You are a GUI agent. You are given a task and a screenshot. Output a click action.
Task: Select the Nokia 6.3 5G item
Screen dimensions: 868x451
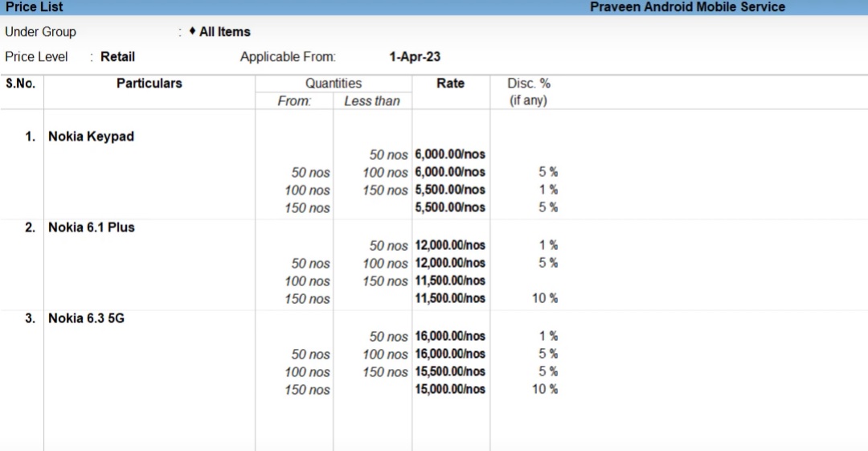coord(86,318)
